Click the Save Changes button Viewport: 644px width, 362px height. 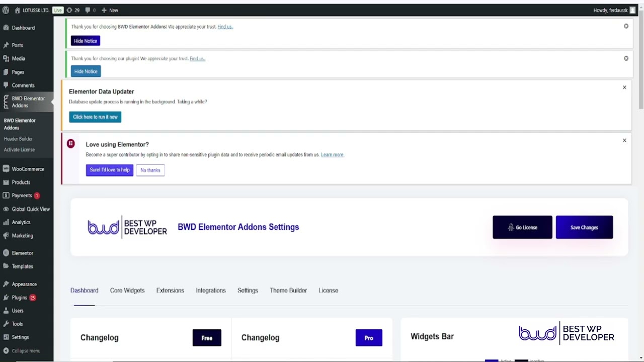click(x=584, y=227)
